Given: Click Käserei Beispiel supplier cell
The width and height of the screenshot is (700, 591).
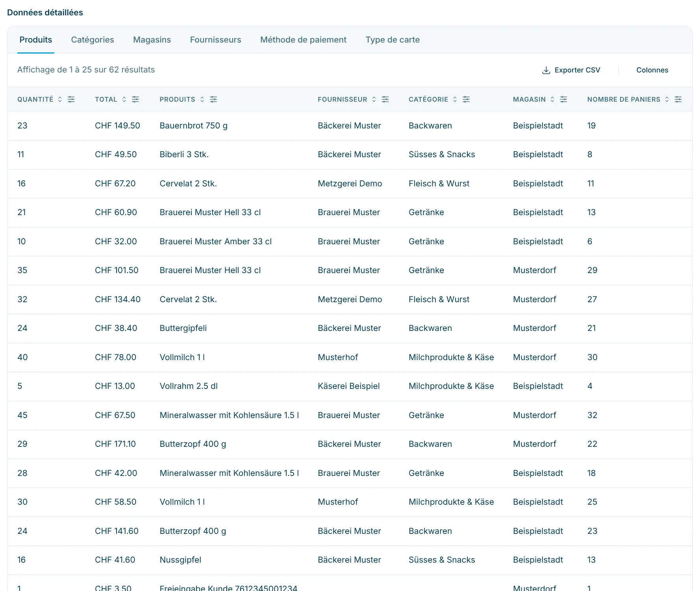Looking at the screenshot, I should pyautogui.click(x=349, y=386).
